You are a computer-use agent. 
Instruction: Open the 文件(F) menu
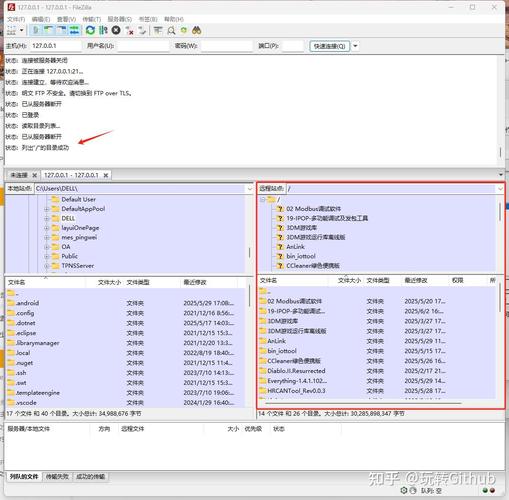tap(16, 19)
